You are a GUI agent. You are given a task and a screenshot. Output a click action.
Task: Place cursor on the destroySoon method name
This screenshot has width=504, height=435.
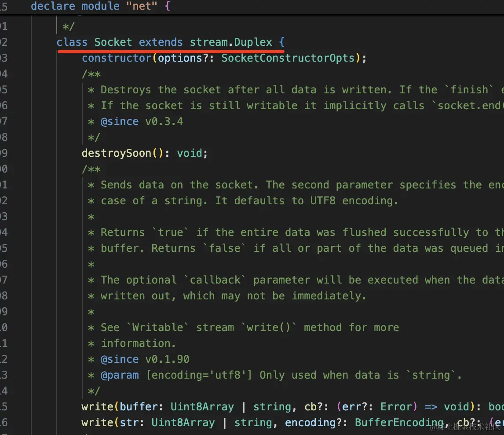(117, 153)
